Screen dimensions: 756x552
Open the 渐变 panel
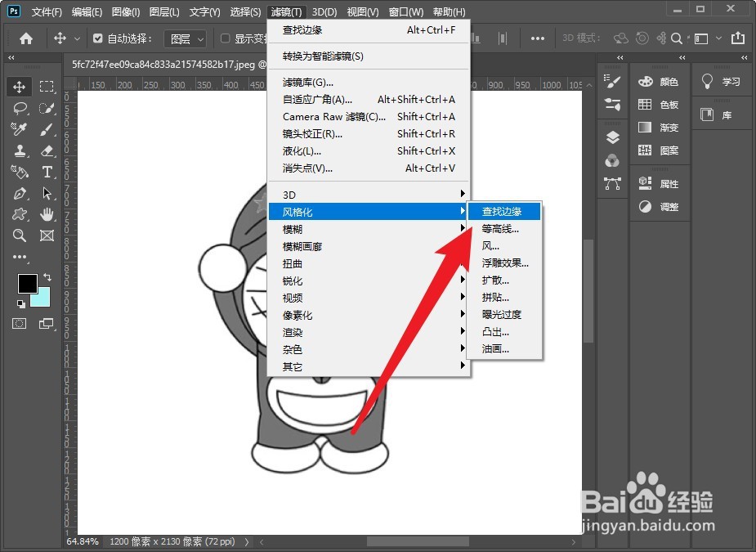click(659, 127)
